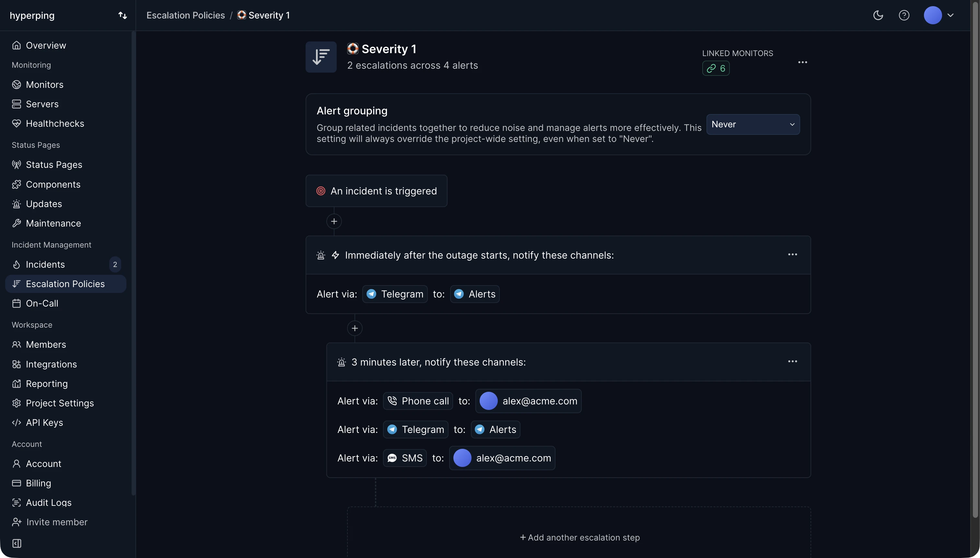This screenshot has width=980, height=558.
Task: Add a step after the incident trigger
Action: 334,221
